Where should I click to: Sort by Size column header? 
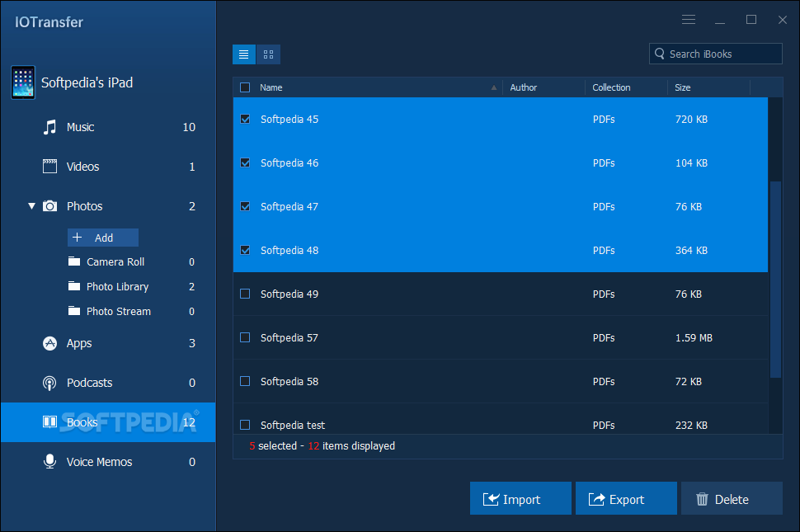pyautogui.click(x=708, y=87)
